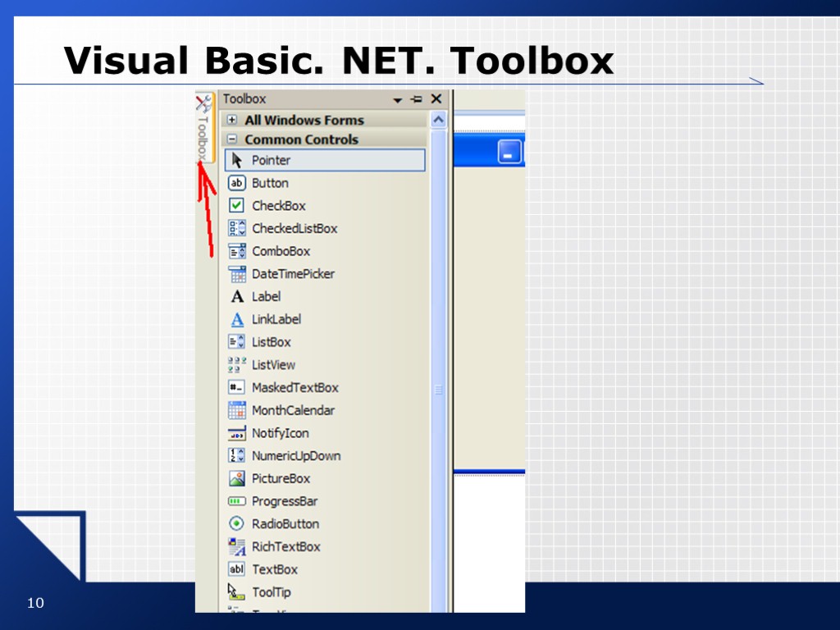Click the wrench and hammer Toolbox icon
Viewport: 840px width, 630px height.
click(203, 103)
